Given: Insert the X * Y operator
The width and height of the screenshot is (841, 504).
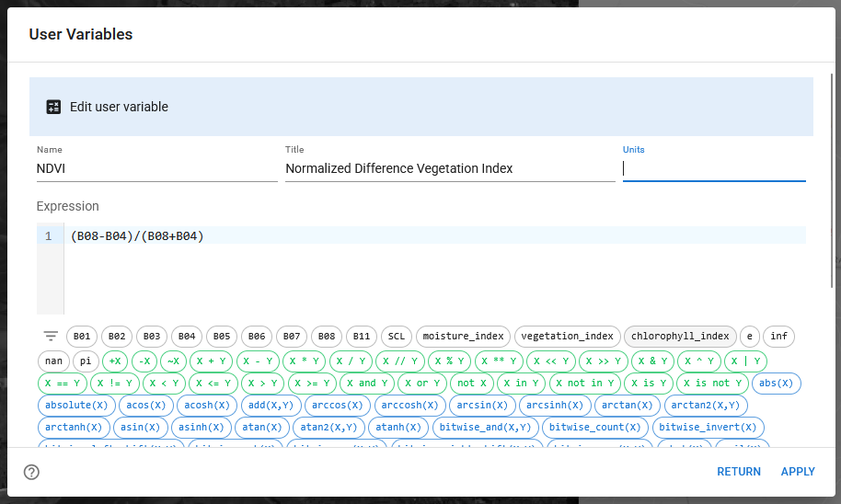Looking at the screenshot, I should pyautogui.click(x=305, y=361).
